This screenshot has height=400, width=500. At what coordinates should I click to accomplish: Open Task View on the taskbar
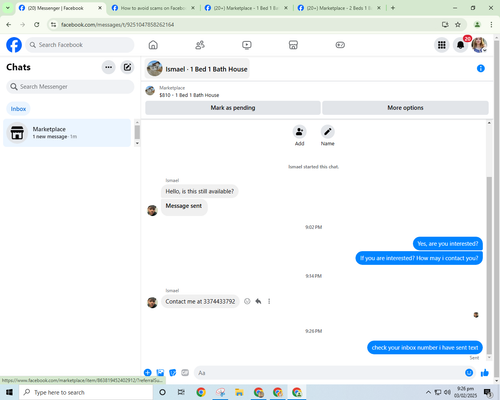click(x=181, y=392)
